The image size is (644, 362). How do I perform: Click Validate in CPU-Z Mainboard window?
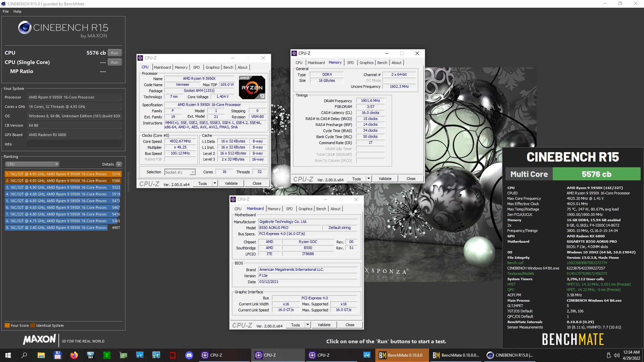(x=324, y=325)
